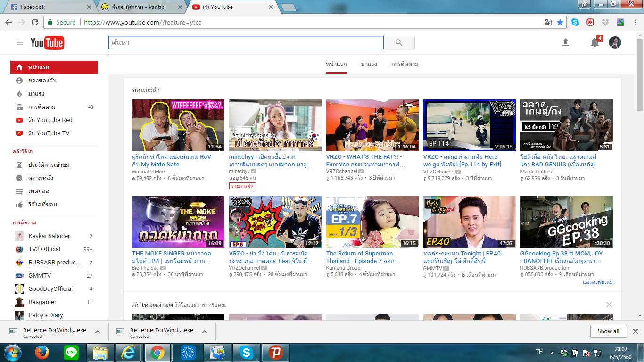This screenshot has width=644, height=362.
Task: Open the Skype extension icon in Chrome toolbar
Action: pos(575,22)
